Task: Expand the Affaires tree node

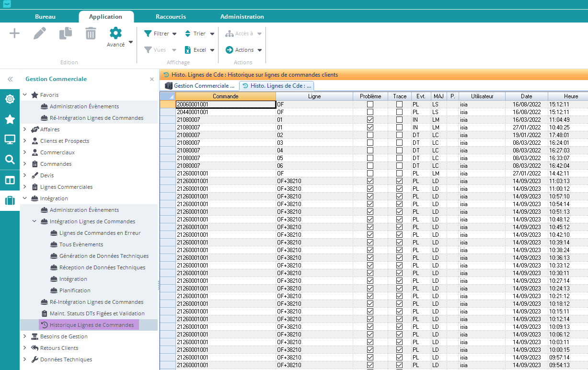Action: tap(25, 129)
